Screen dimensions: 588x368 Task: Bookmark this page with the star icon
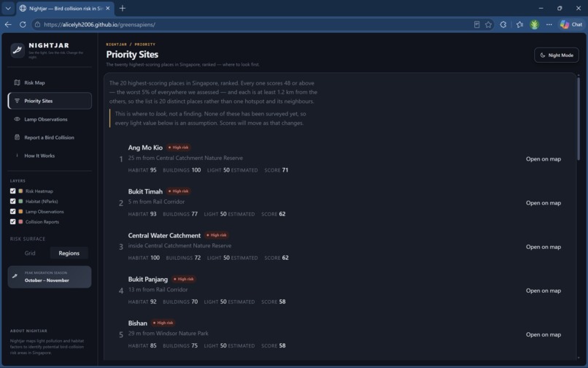point(488,24)
